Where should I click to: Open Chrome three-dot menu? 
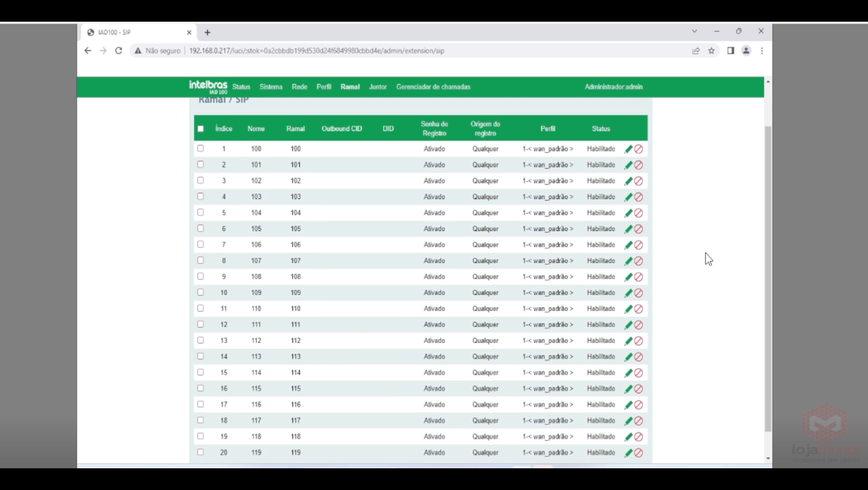point(761,50)
